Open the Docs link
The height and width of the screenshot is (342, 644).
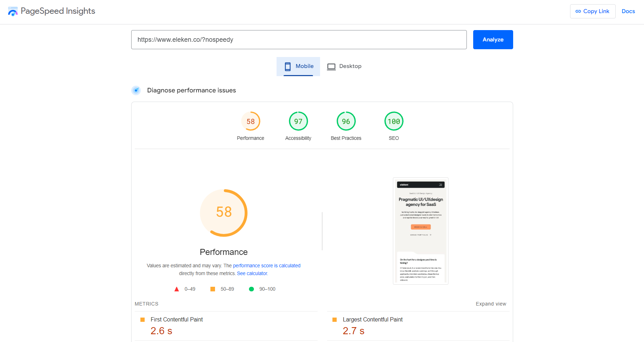tap(628, 11)
